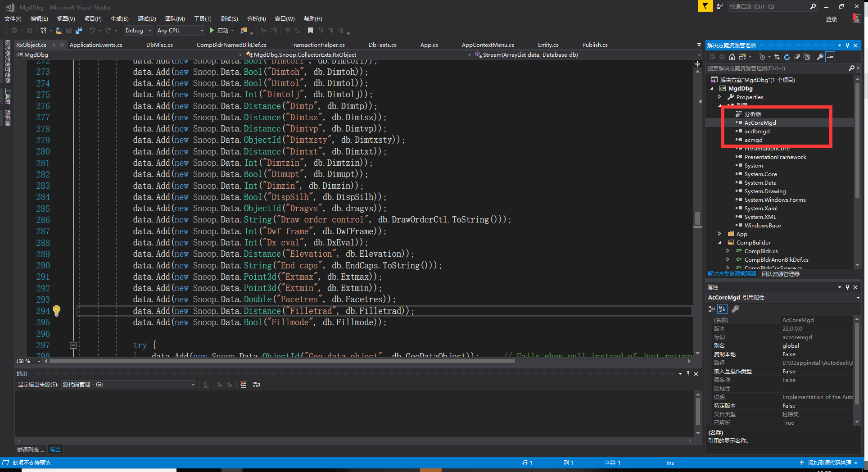The height and width of the screenshot is (472, 868).
Task: Switch to the DbMisc.cs tab
Action: [159, 45]
